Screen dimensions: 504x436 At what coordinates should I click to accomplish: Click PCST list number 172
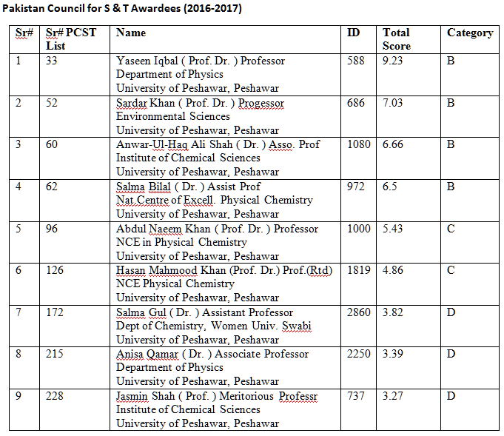(54, 312)
